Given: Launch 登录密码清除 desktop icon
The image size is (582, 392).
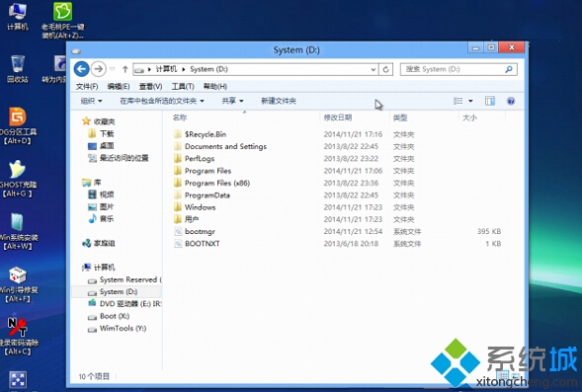Looking at the screenshot, I should pyautogui.click(x=19, y=337).
